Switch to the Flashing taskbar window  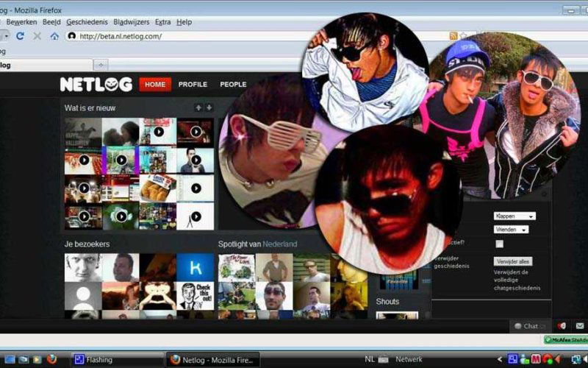click(117, 360)
